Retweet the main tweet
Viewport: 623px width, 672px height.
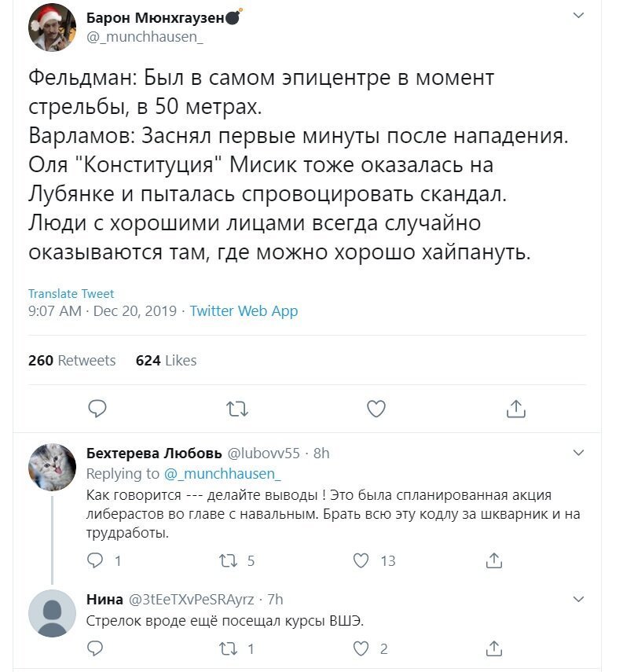237,409
